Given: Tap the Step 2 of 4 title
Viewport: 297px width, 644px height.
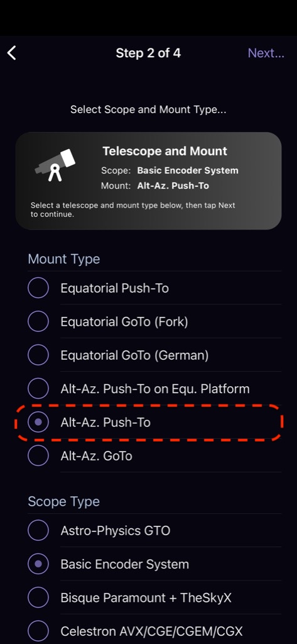Looking at the screenshot, I should point(148,53).
